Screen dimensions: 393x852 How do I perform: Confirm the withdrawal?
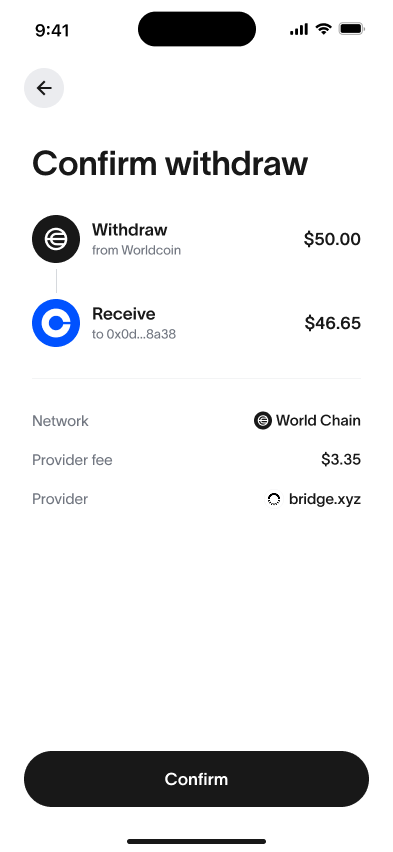coord(196,779)
